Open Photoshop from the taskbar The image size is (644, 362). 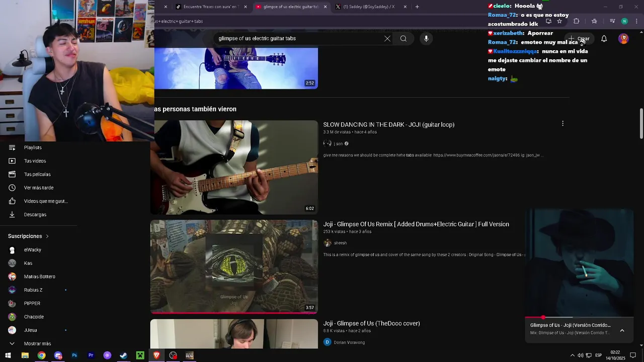click(74, 355)
